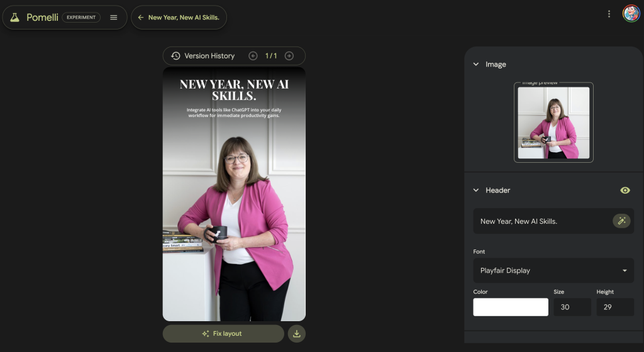Viewport: 644px width, 352px height.
Task: Click the header Size field
Action: coord(572,307)
